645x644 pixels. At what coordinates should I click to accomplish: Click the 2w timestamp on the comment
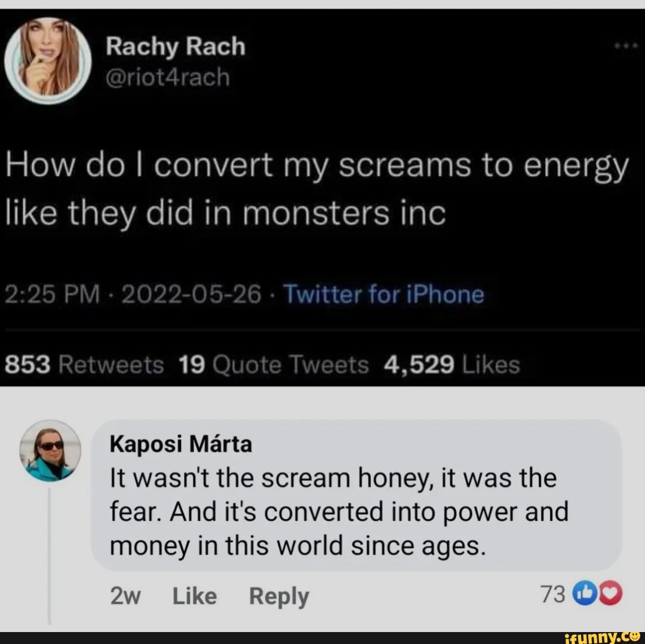tap(125, 595)
